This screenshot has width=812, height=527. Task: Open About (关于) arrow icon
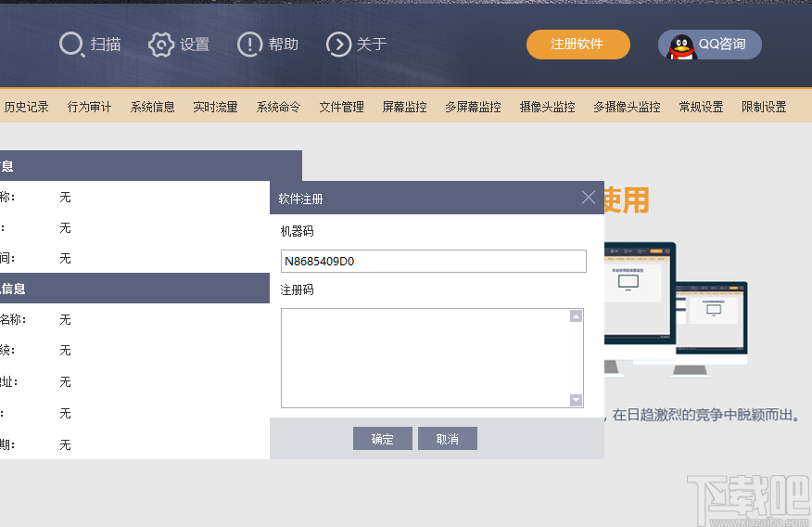coord(338,45)
